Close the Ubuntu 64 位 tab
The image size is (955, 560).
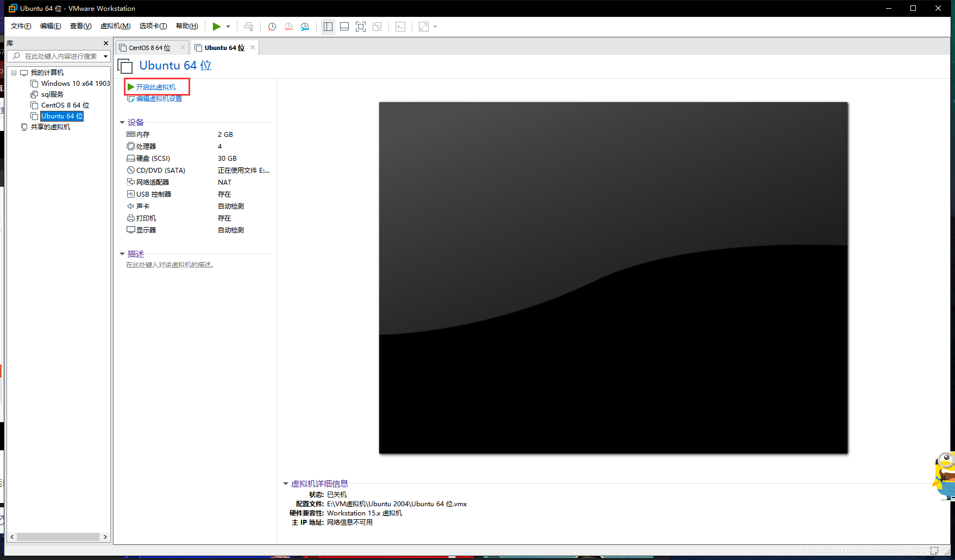253,47
